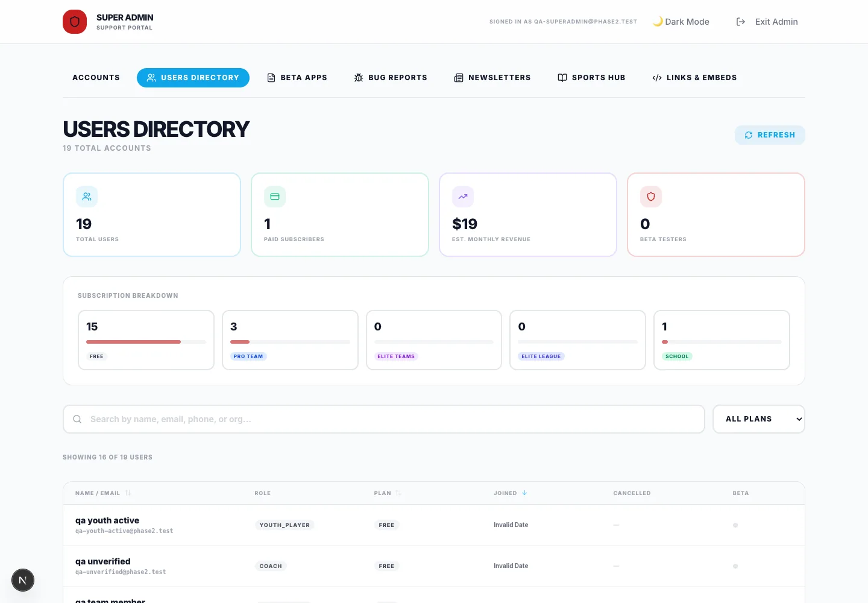Select the Elite League breakdown card
This screenshot has width=868, height=603.
(577, 340)
